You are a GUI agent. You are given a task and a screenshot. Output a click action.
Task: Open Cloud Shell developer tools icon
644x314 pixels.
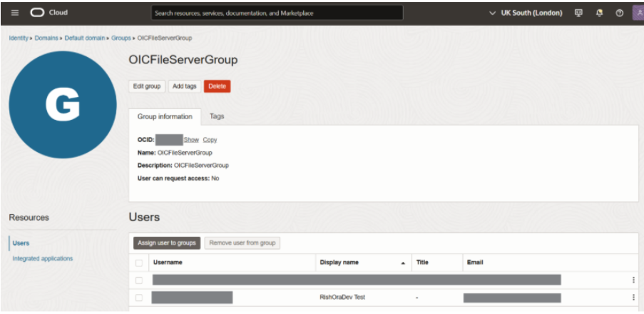578,13
